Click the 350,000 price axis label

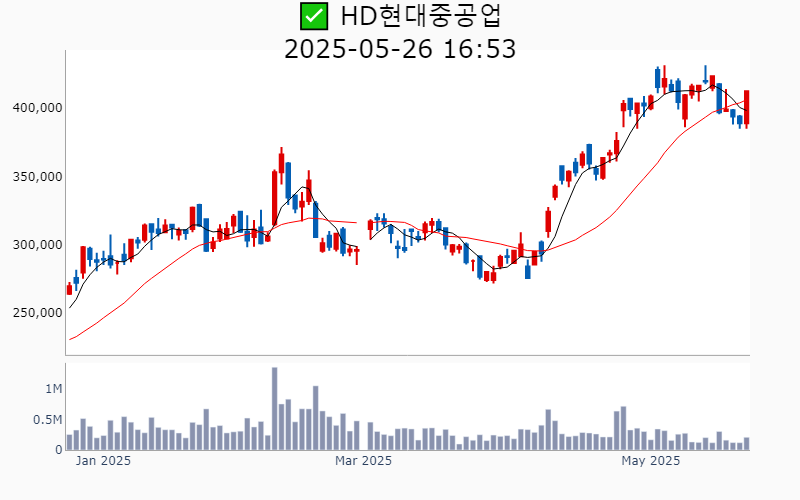pos(38,177)
